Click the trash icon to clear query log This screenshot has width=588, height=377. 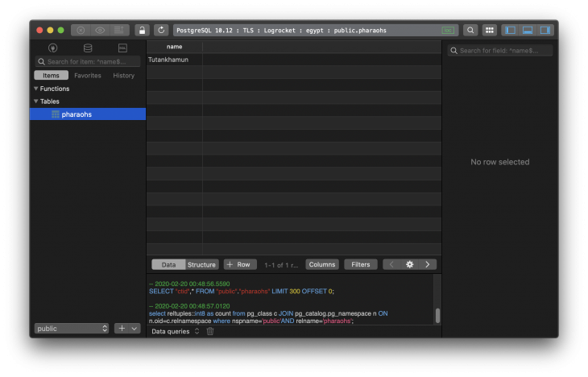coord(210,331)
